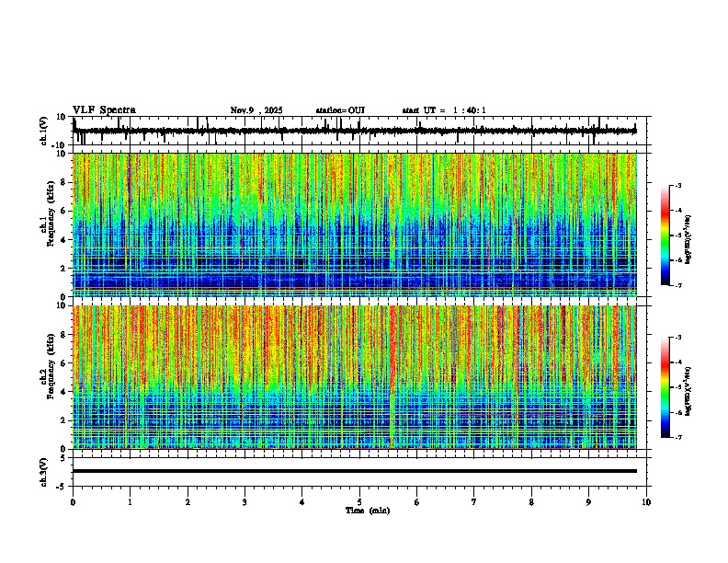
Task: Click the "9" minute tick on time axis
Action: pos(588,502)
